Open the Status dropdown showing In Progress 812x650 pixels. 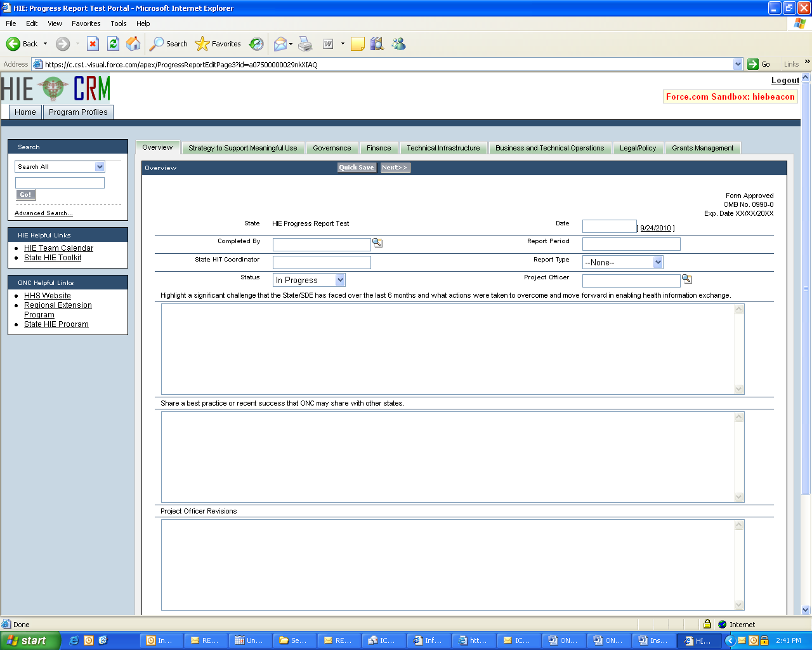340,280
